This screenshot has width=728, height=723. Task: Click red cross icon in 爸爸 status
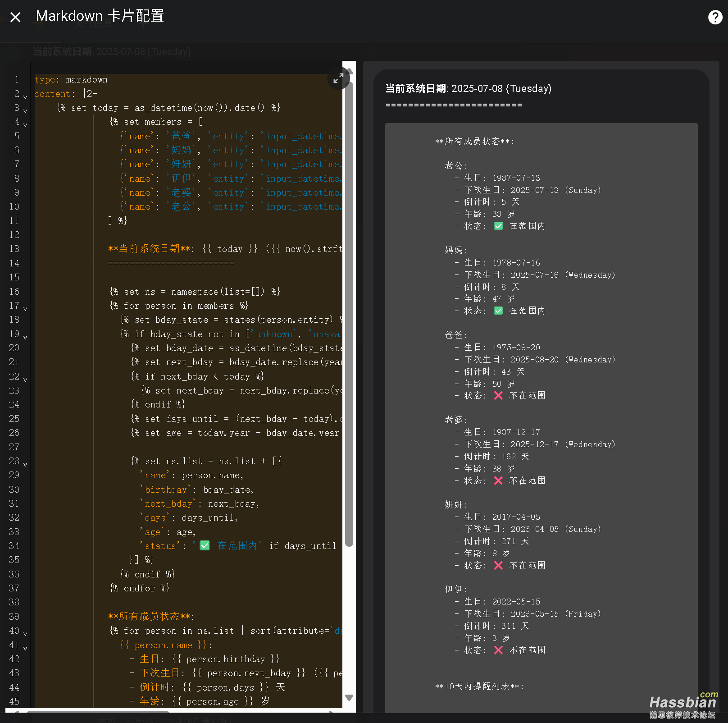498,396
